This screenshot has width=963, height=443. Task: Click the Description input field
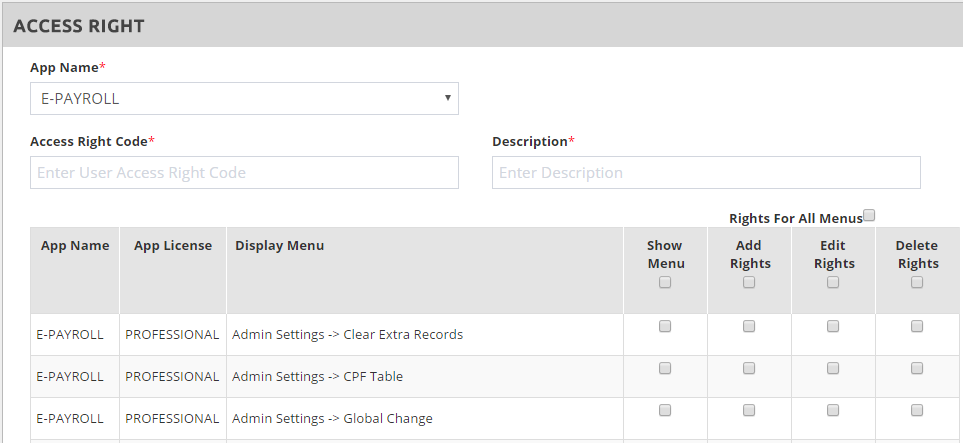(x=706, y=173)
